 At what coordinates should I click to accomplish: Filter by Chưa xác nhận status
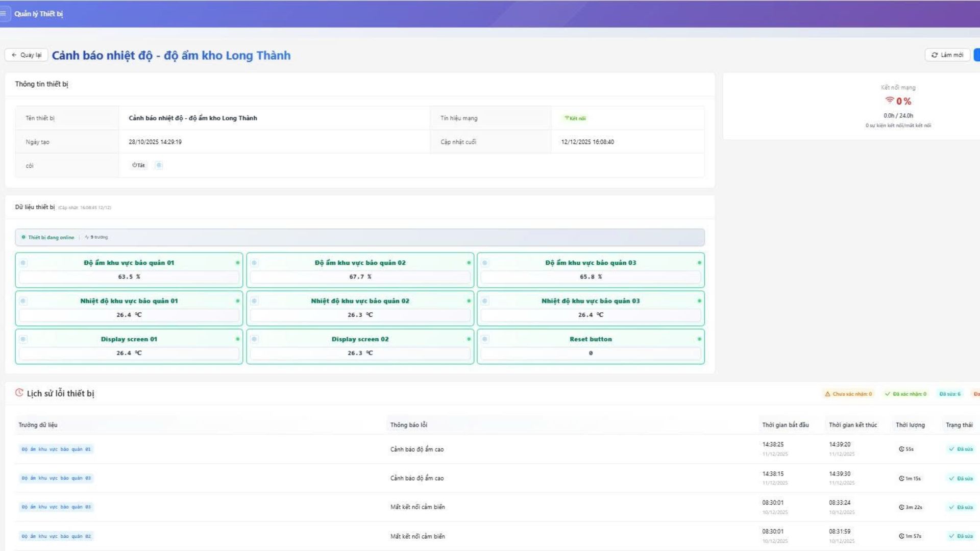pos(848,394)
